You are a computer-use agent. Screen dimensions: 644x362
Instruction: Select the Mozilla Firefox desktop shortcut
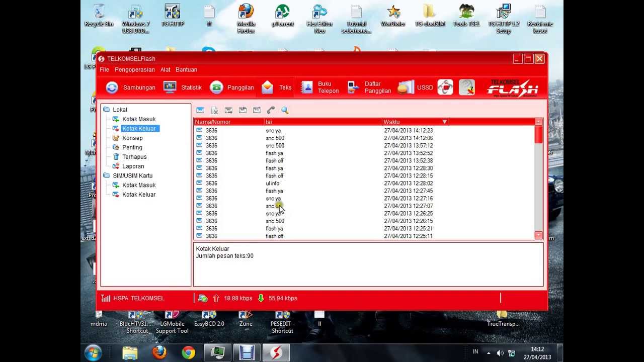[246, 19]
